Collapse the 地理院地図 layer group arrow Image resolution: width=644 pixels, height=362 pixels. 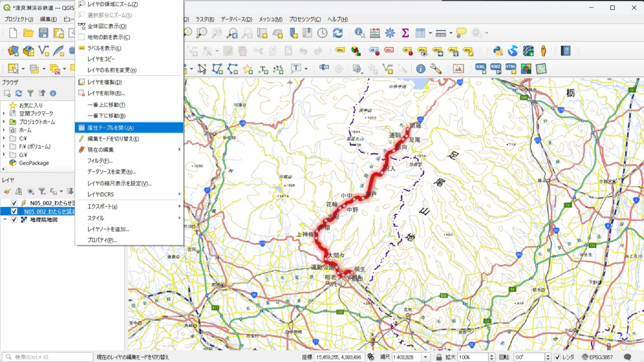click(5, 219)
